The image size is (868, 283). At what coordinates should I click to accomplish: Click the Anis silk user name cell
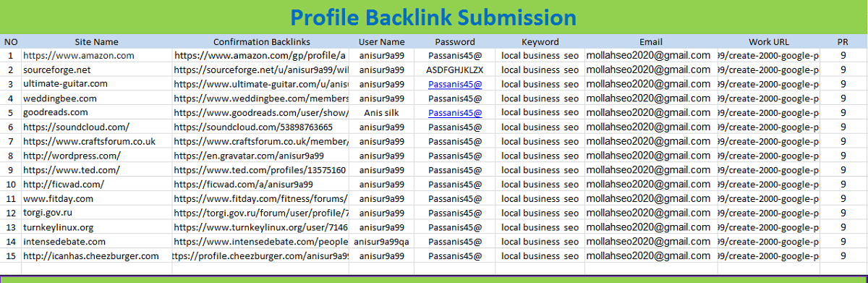point(382,112)
